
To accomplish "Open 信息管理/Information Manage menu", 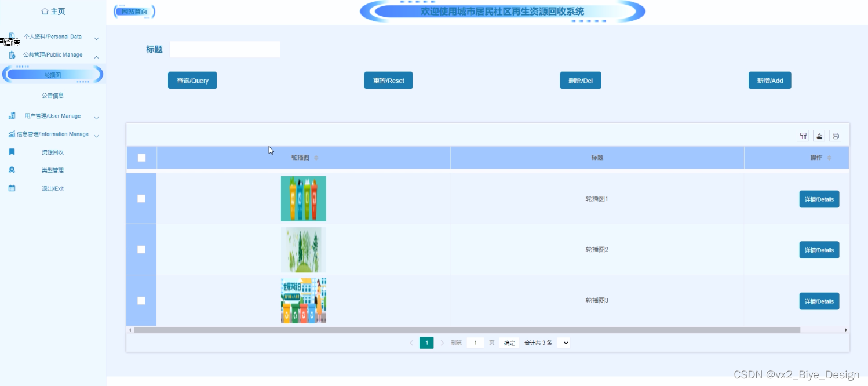I will [x=53, y=134].
